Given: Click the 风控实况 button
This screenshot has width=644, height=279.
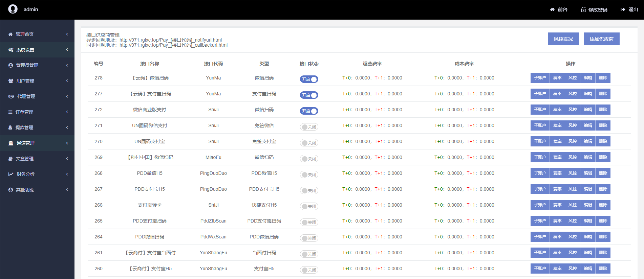Looking at the screenshot, I should click(563, 39).
